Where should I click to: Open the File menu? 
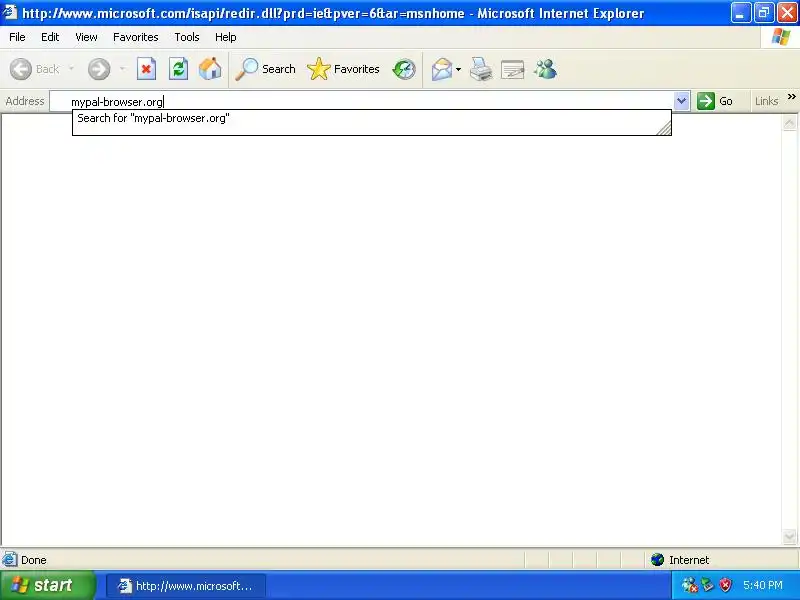pos(17,37)
